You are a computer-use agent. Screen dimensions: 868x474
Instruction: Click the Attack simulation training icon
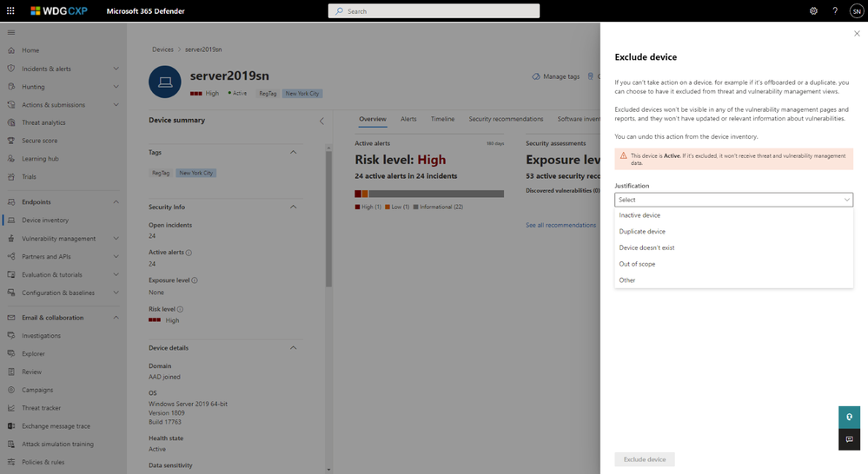(x=11, y=444)
